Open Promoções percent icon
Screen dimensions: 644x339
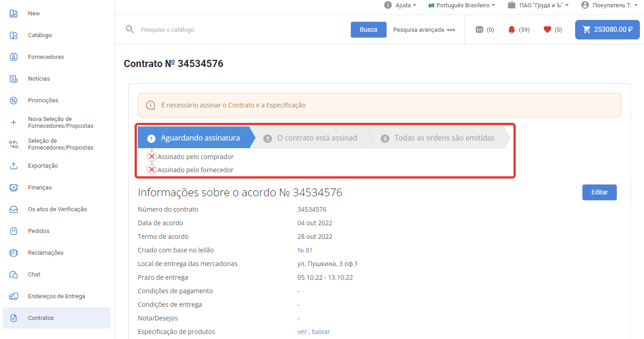pos(14,101)
